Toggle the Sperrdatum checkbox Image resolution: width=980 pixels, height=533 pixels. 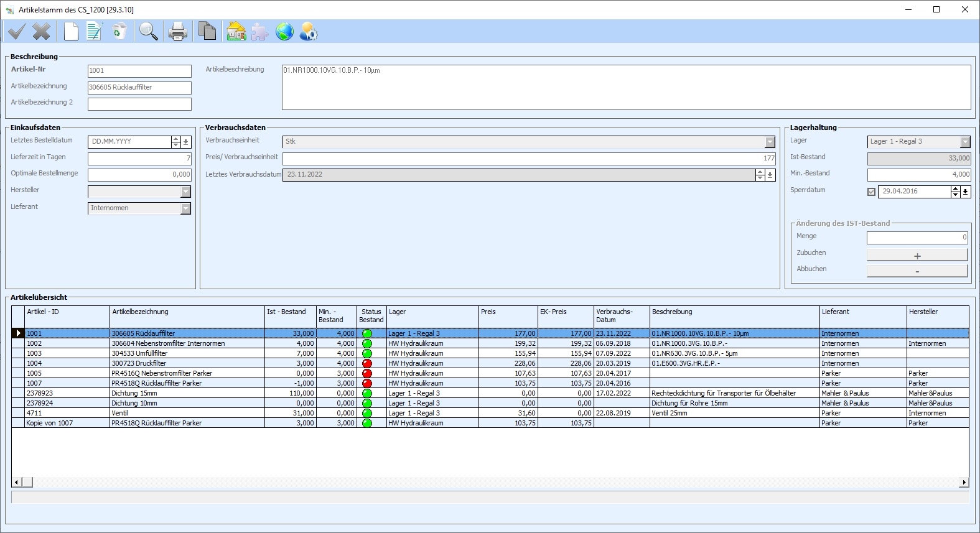pyautogui.click(x=871, y=192)
